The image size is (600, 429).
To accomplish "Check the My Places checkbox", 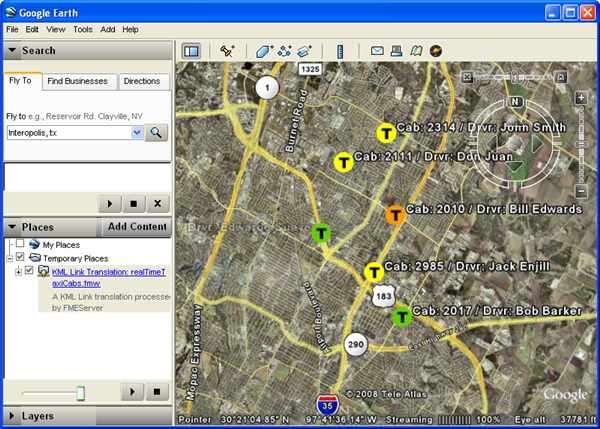I will click(x=20, y=243).
